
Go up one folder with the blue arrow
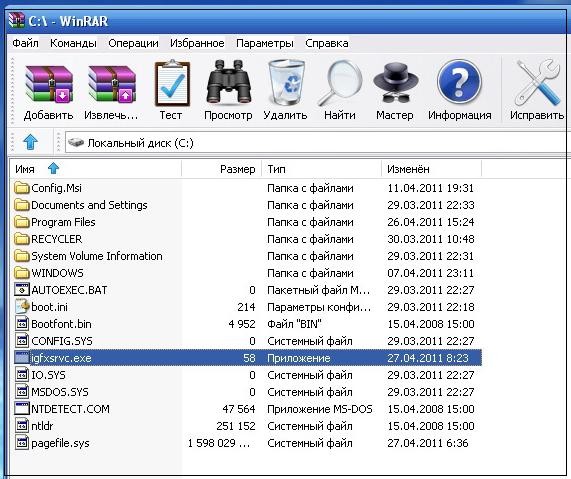point(31,142)
